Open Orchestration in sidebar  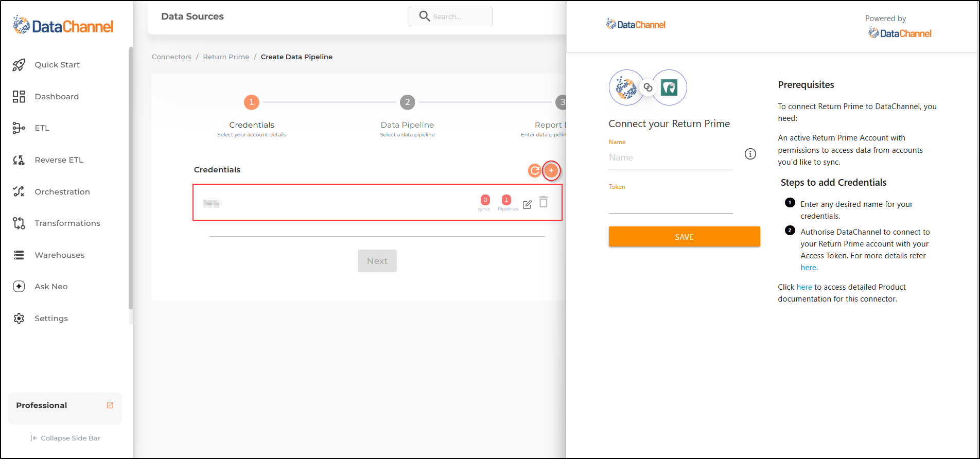62,192
